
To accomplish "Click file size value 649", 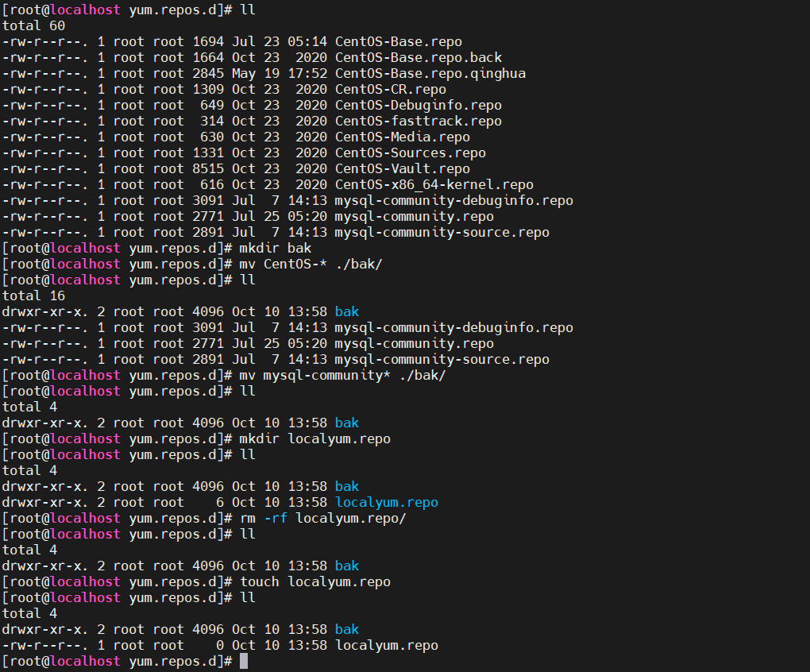I will pyautogui.click(x=212, y=106).
